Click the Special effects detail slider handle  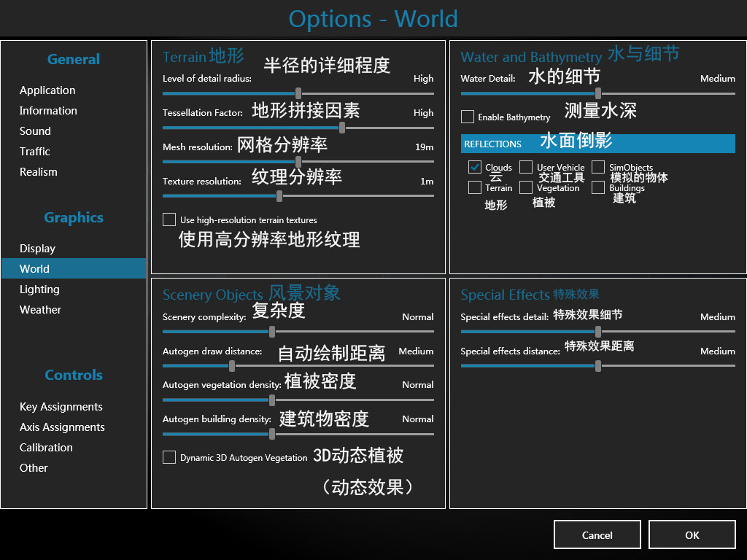point(598,332)
